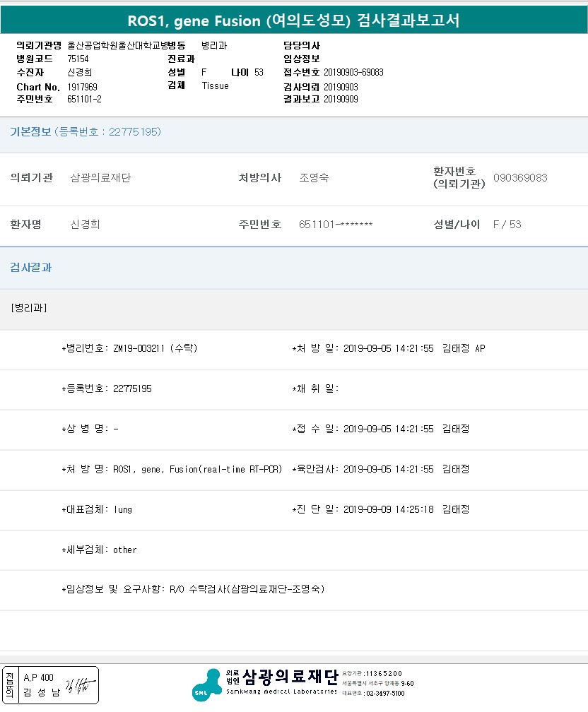Click the 삼광의료재단 footer brand name
The height and width of the screenshot is (712, 588).
pos(290,677)
